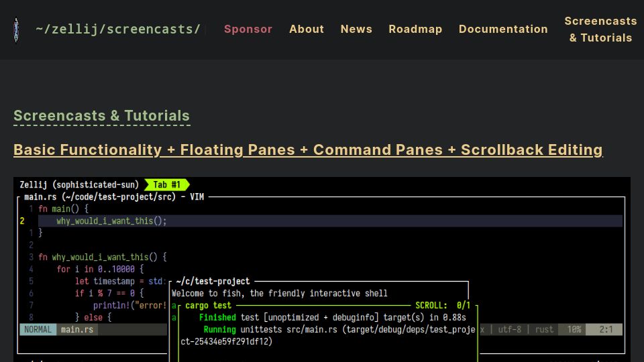
Task: Navigate to Roadmap
Action: pyautogui.click(x=415, y=29)
